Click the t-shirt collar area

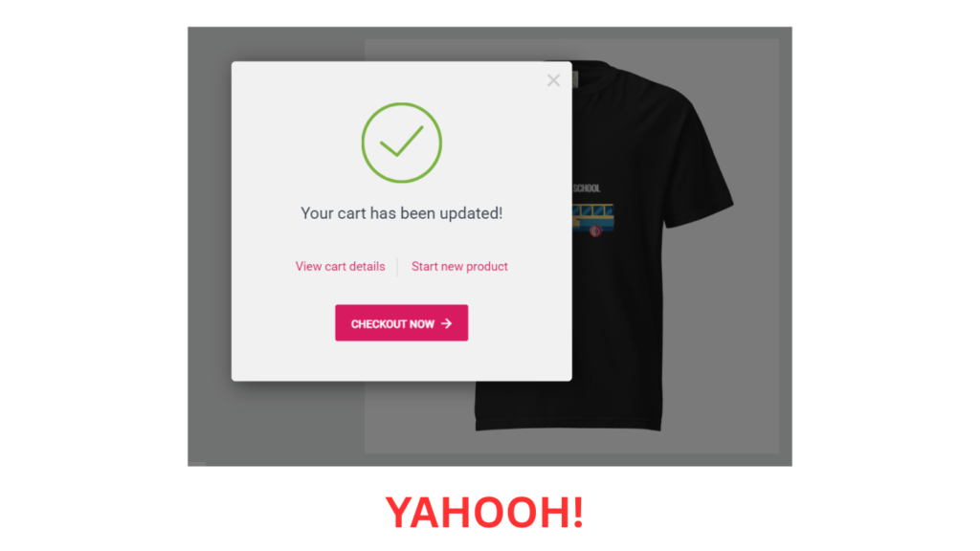[588, 69]
